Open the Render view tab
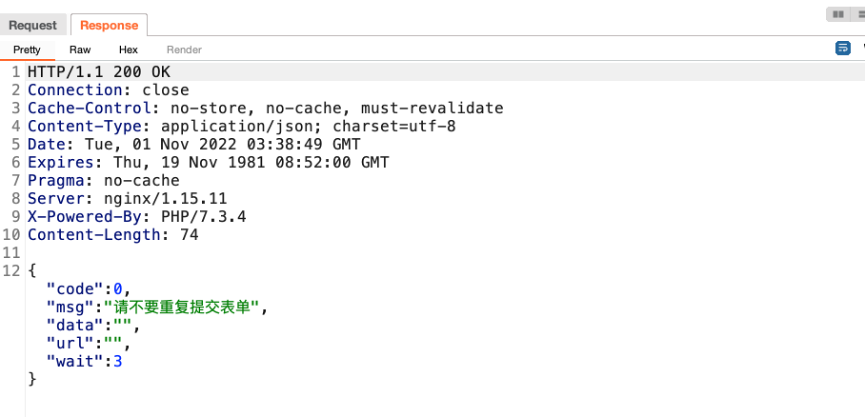The image size is (866, 418). (x=184, y=50)
